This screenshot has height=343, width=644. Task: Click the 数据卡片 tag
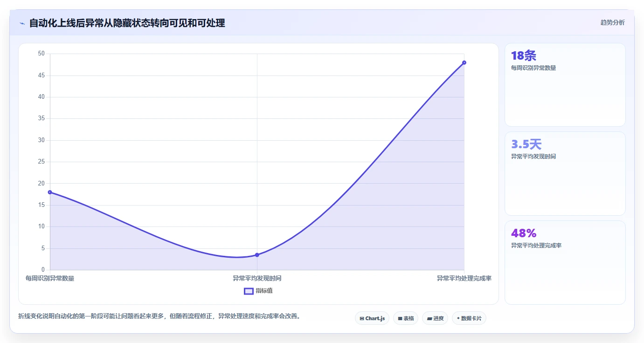[469, 318]
